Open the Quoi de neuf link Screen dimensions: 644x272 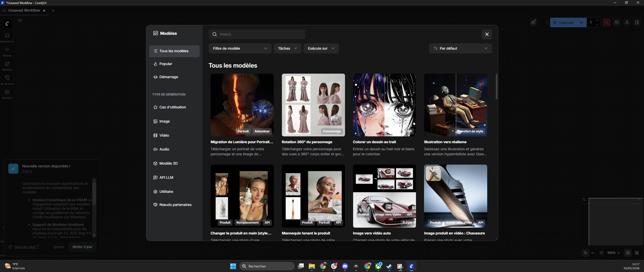(x=26, y=247)
